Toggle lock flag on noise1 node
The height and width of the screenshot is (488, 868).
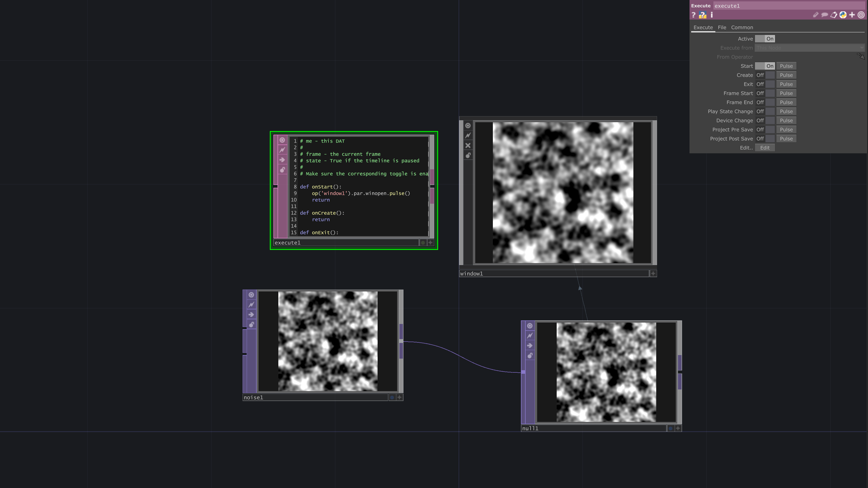(x=251, y=325)
